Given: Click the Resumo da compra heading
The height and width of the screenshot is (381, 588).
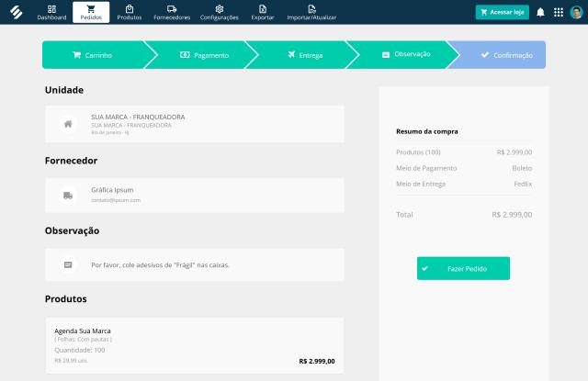Looking at the screenshot, I should pos(426,131).
